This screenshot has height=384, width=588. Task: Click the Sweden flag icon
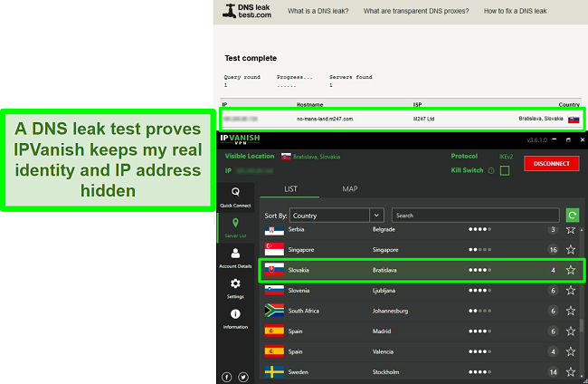274,371
